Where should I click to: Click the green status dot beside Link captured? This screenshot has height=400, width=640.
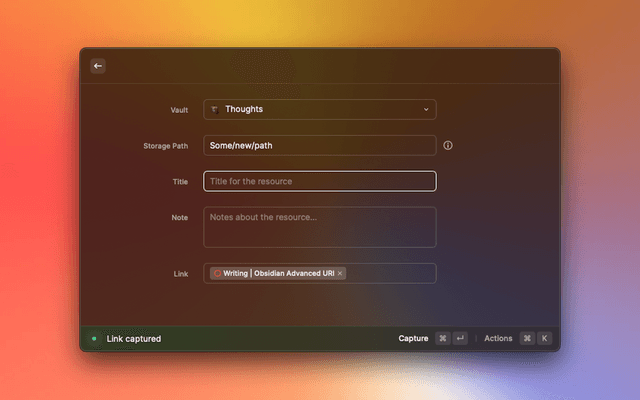tap(94, 339)
